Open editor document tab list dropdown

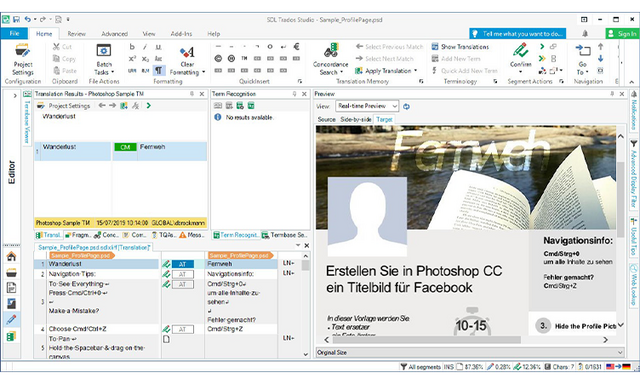298,246
